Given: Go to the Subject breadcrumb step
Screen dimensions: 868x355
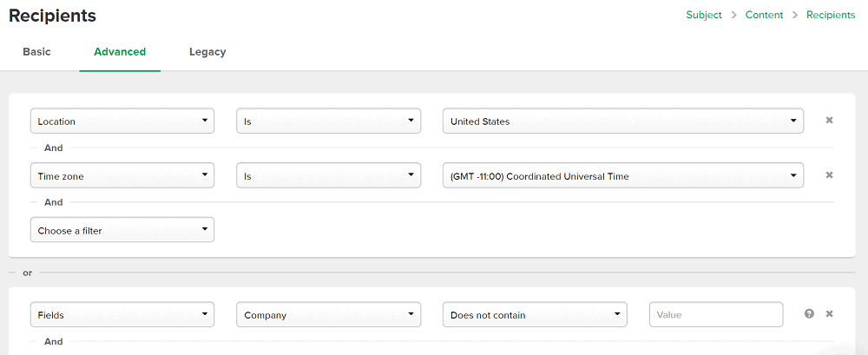Looking at the screenshot, I should 704,15.
